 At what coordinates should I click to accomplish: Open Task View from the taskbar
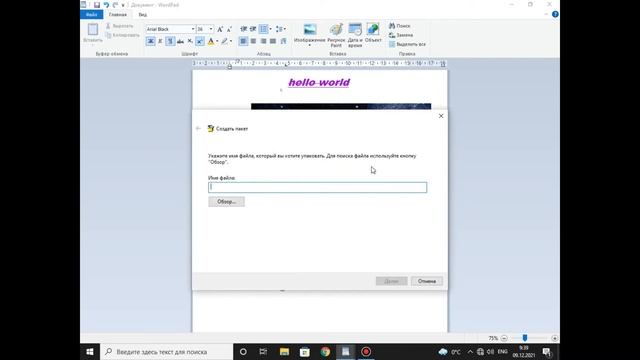[x=263, y=351]
